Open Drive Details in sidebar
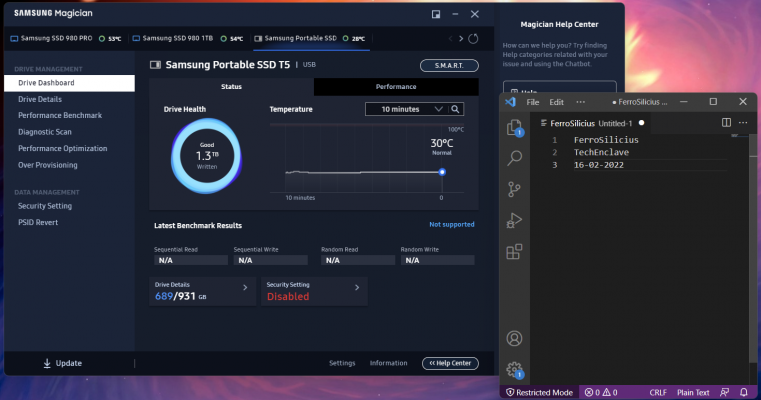Screen dimensions: 761x400 point(40,99)
